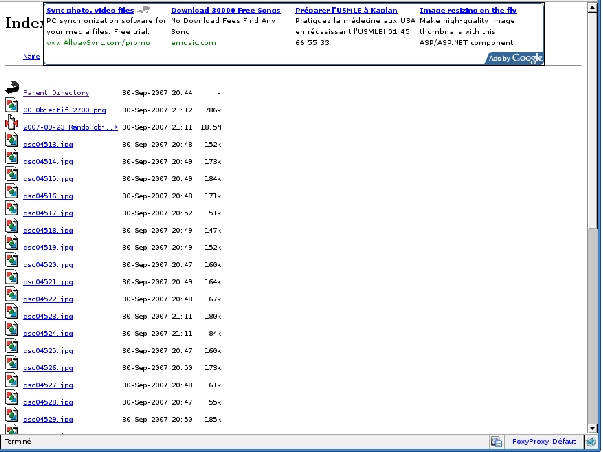Open the dsc04513.jpg file link
The height and width of the screenshot is (452, 603).
[x=48, y=145]
